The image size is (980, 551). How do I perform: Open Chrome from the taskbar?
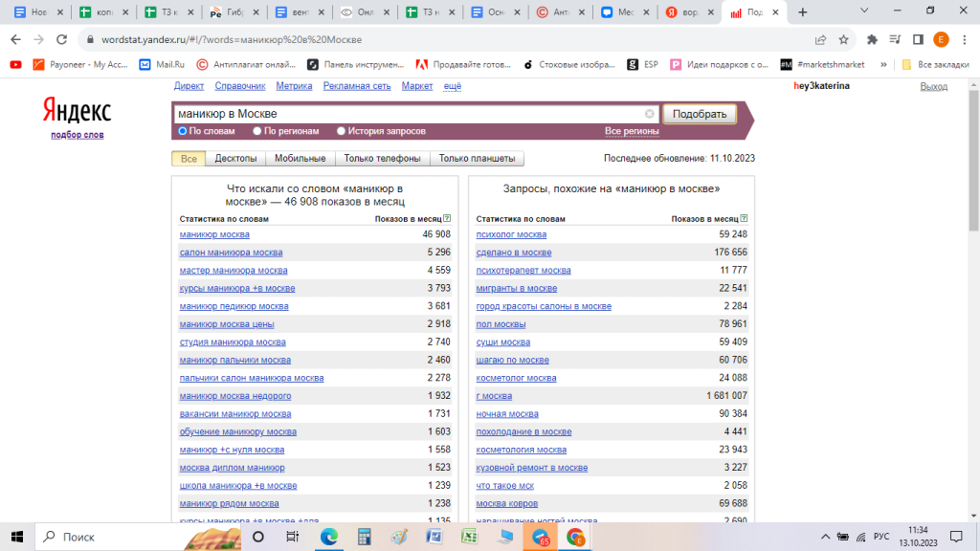click(x=575, y=537)
